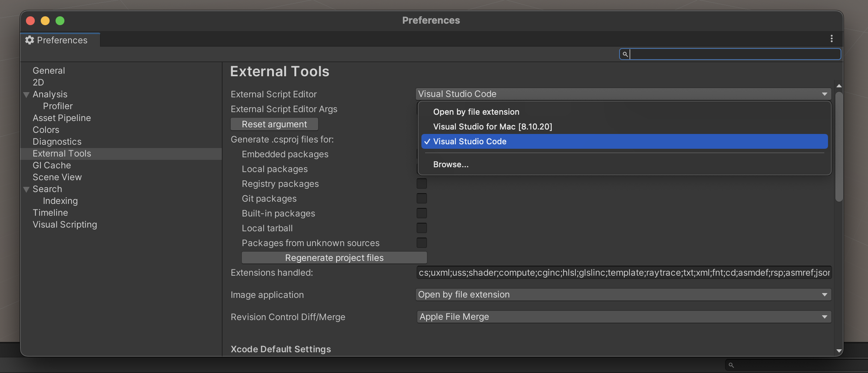
Task: Click the scrollbar up arrow
Action: 839,86
